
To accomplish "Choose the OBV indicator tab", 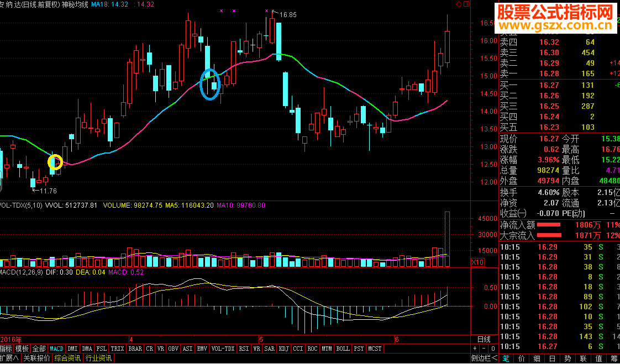I will coord(173,349).
